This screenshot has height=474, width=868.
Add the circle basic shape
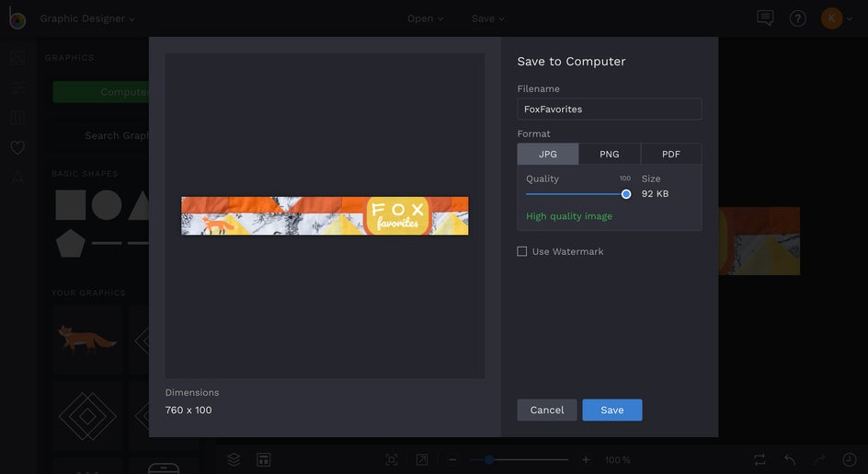107,204
